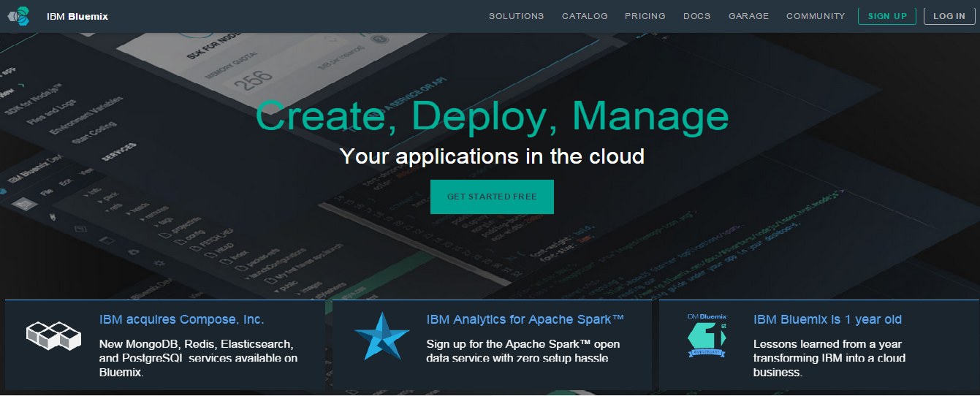This screenshot has height=396, width=980.
Task: Click the 'Create, Deploy, Manage' heading
Action: (492, 115)
